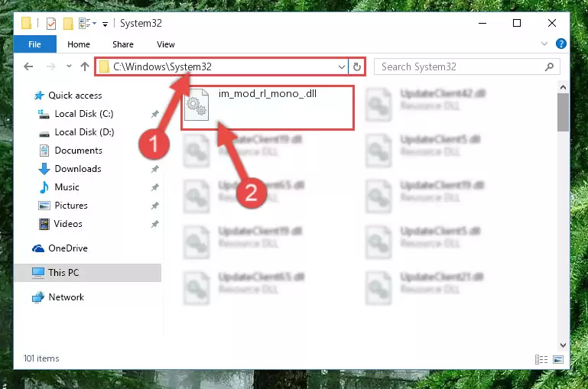Open Pictures in the sidebar
The height and width of the screenshot is (389, 588).
71,206
